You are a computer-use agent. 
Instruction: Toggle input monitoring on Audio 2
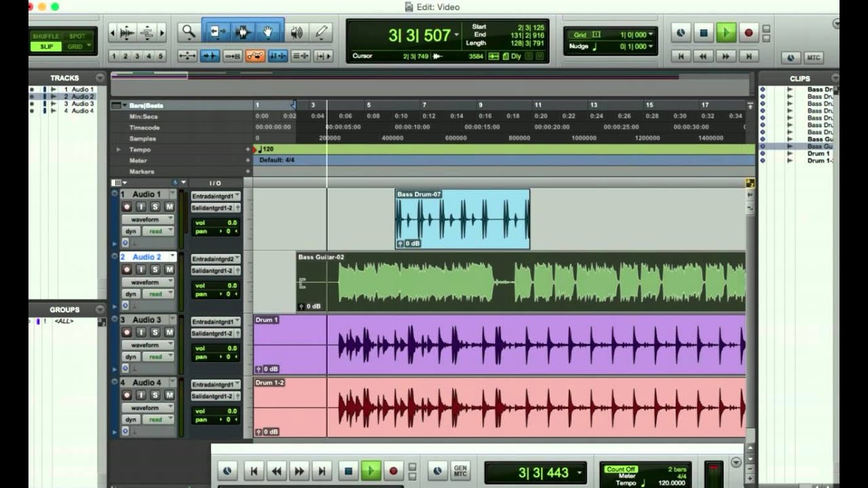coord(140,270)
